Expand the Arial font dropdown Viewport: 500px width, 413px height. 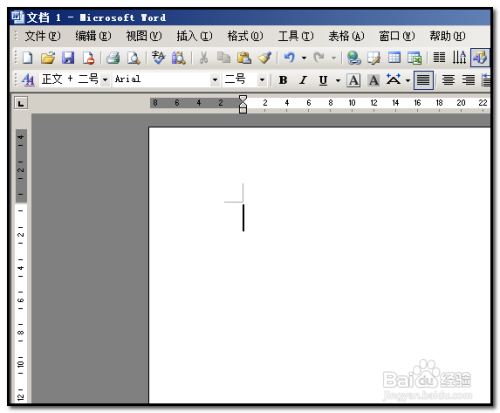tap(215, 80)
